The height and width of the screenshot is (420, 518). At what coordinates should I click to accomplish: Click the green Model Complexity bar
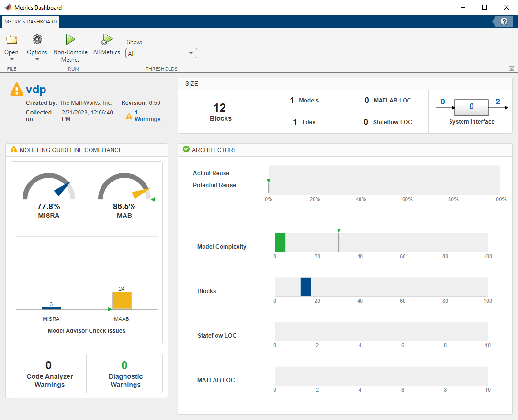point(280,242)
